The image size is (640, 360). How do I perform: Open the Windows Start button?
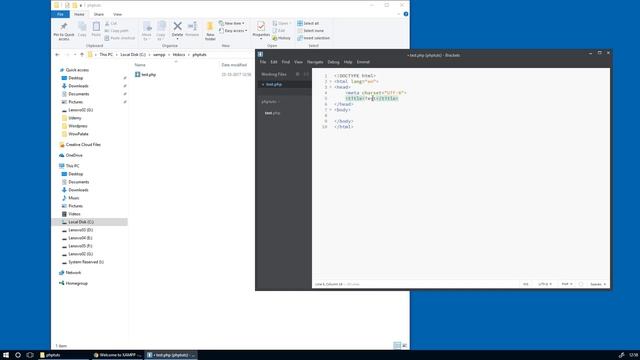point(6,355)
